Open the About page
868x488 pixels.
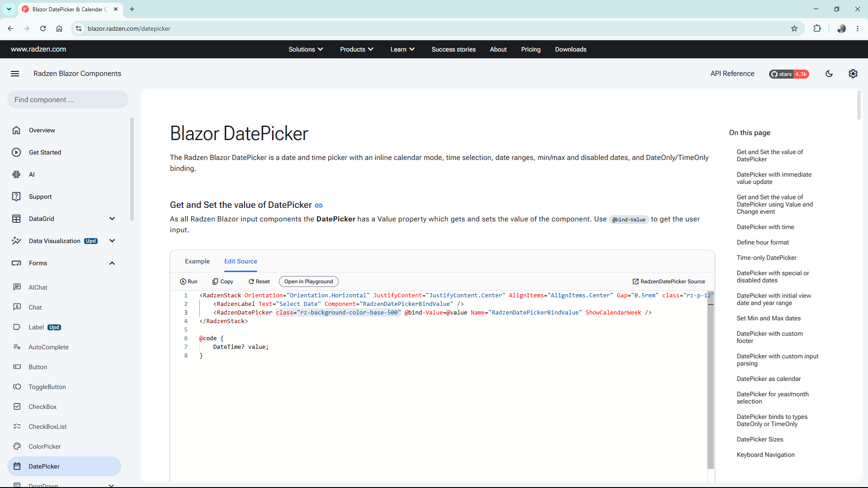click(498, 49)
